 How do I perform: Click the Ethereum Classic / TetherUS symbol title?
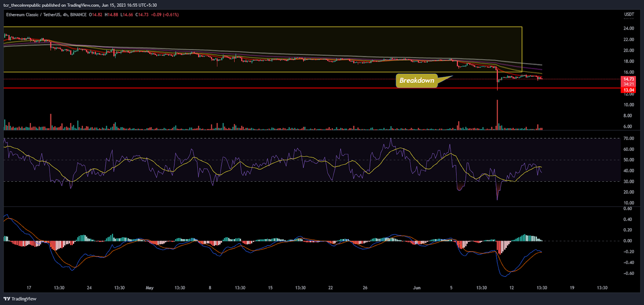point(33,14)
